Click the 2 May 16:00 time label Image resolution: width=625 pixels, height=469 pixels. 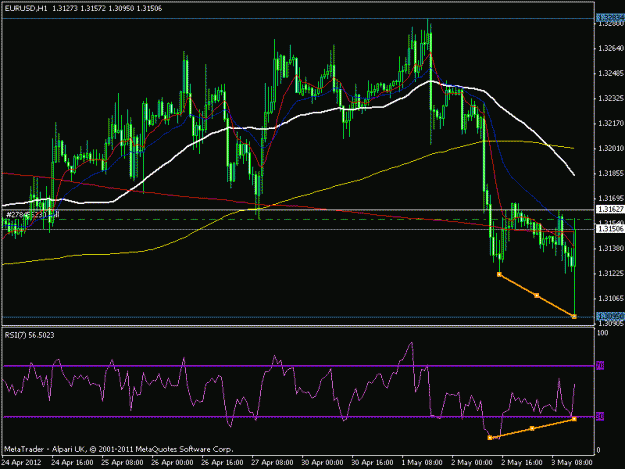pos(521,463)
